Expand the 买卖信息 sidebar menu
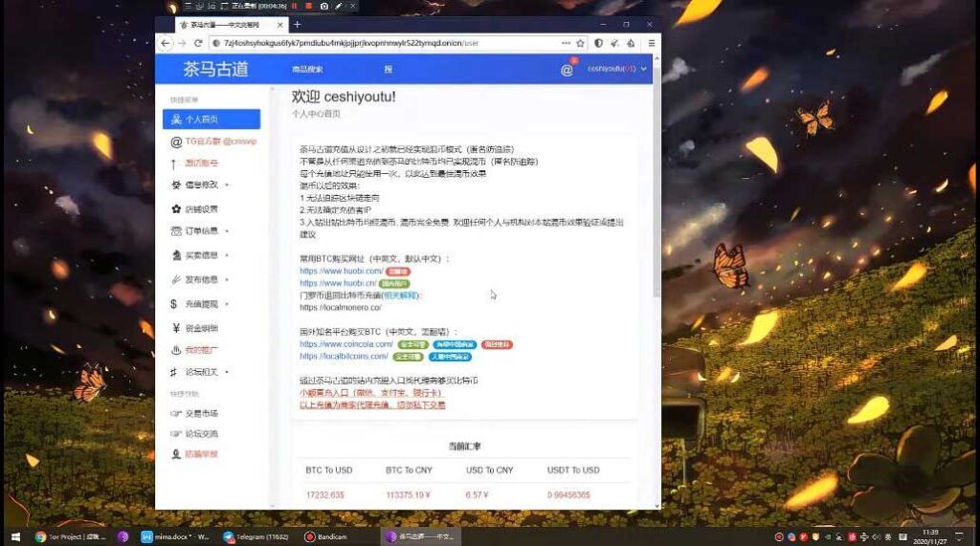 tap(200, 255)
